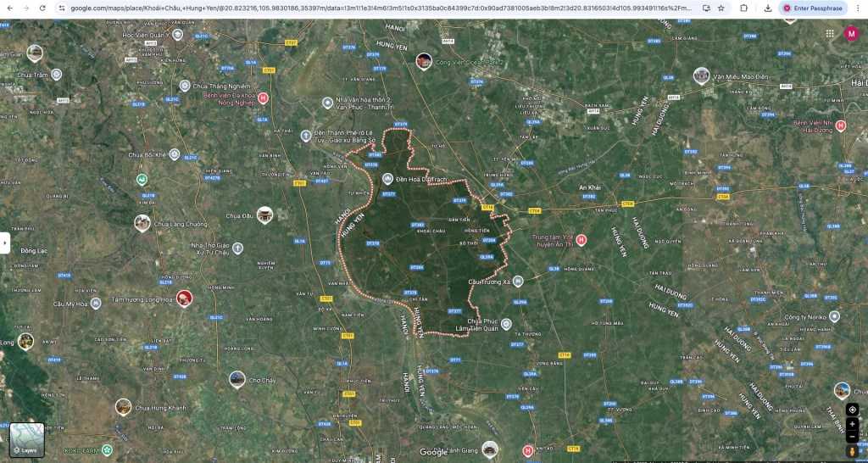Open Chrome's three-dot menu
The height and width of the screenshot is (463, 868).
tap(857, 8)
